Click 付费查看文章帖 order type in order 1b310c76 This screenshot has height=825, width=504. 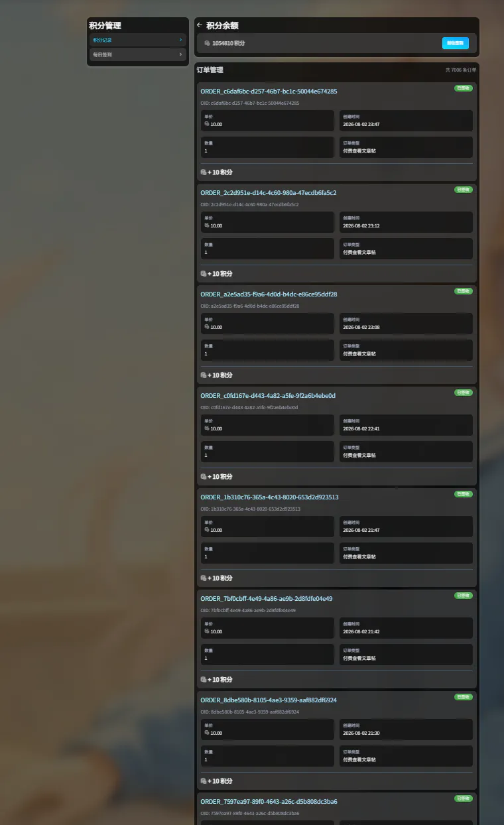(x=359, y=556)
